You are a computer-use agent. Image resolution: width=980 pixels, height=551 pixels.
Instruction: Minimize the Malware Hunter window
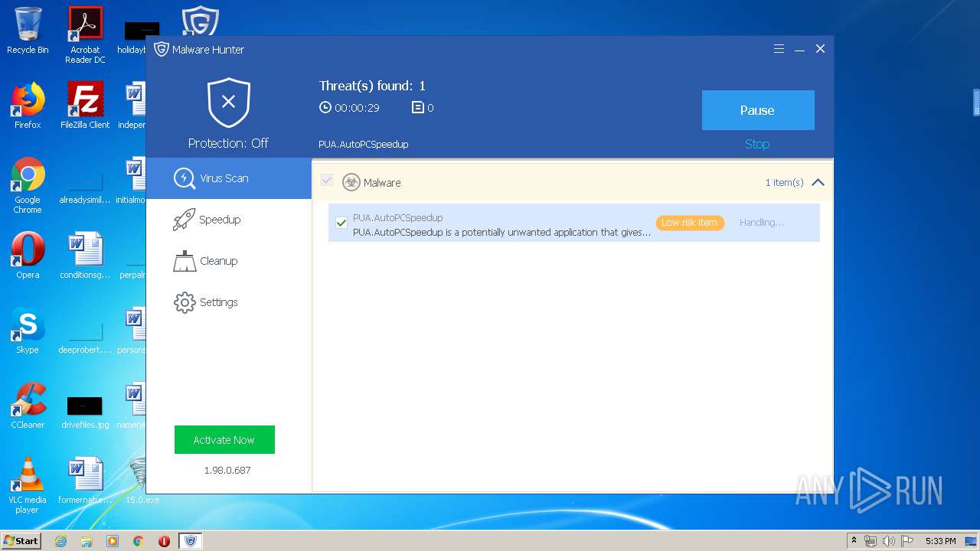coord(799,49)
